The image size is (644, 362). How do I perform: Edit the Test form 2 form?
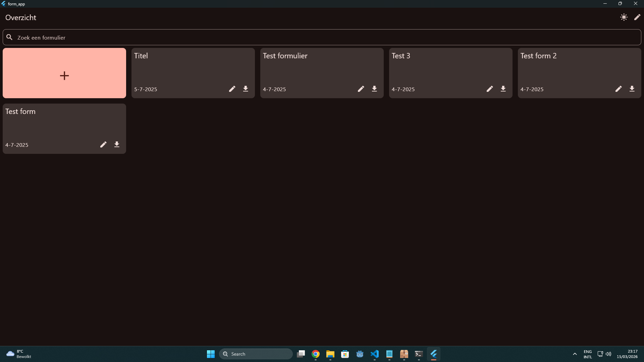[619, 89]
